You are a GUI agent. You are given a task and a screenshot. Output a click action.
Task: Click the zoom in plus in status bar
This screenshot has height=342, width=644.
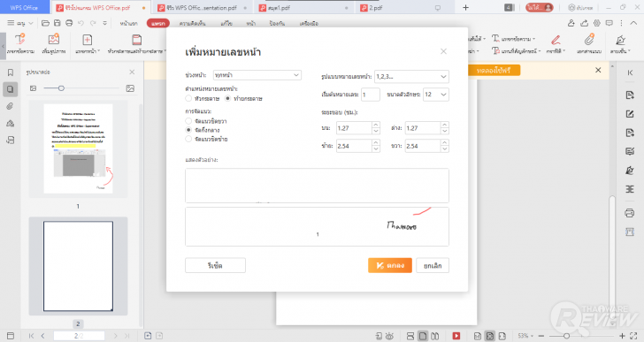point(622,336)
